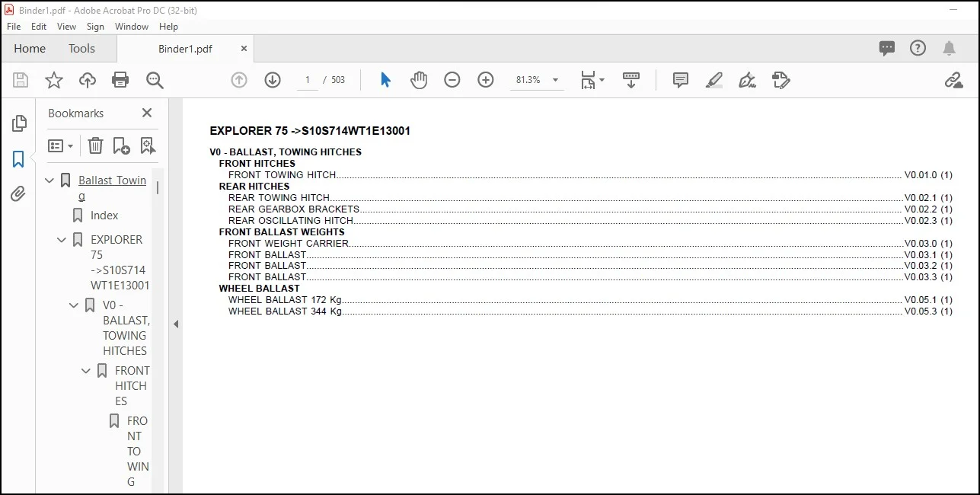Print the document with printer icon
The image size is (980, 495).
click(x=120, y=80)
